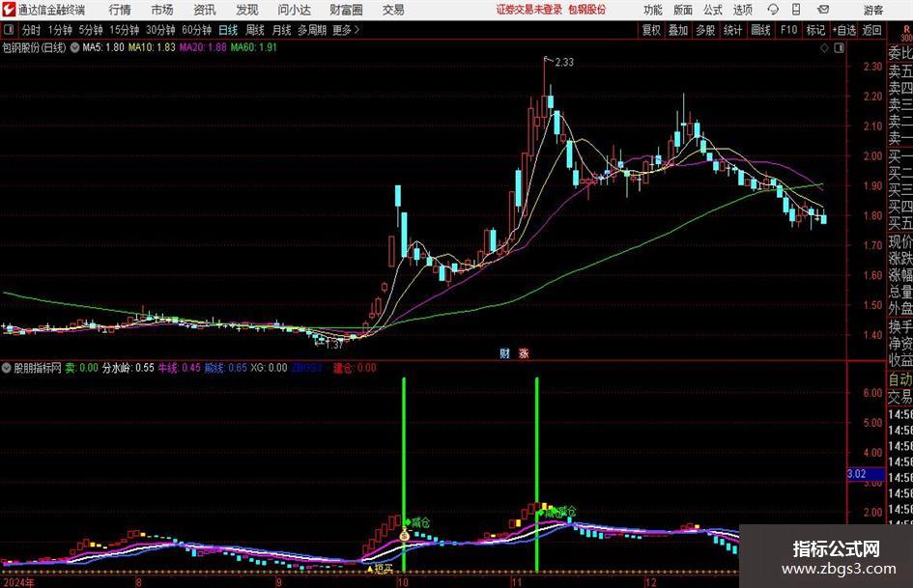Image resolution: width=913 pixels, height=588 pixels.
Task: Switch to 5分钟 period
Action: click(91, 30)
